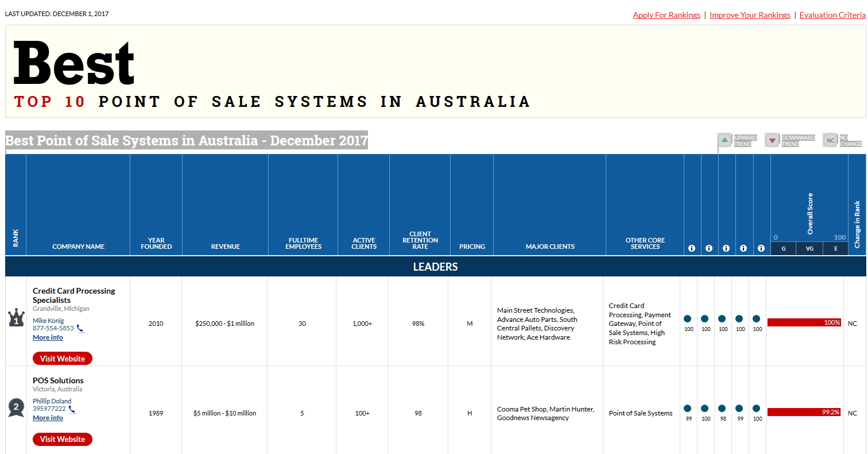
Task: Click the upward trend legend icon
Action: coord(724,140)
